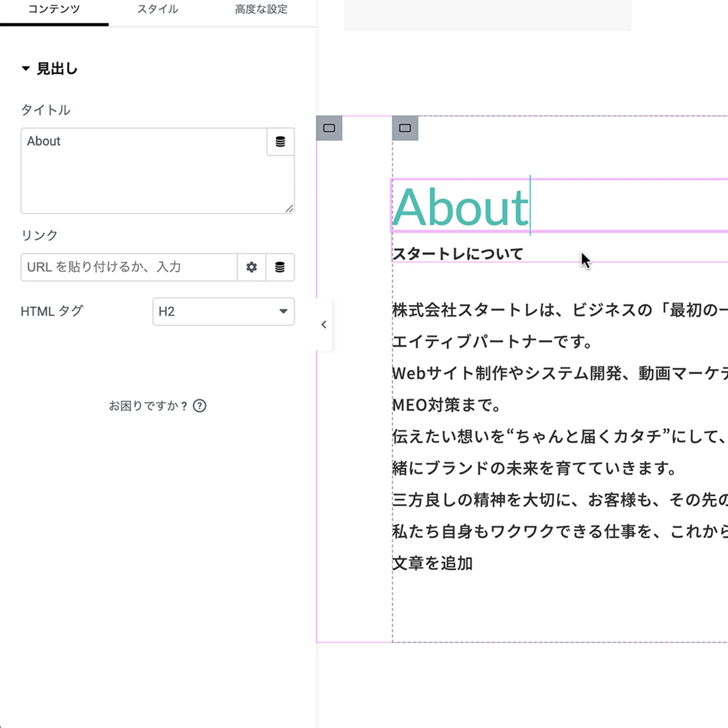This screenshot has width=728, height=728.
Task: Collapse the 見出し section
Action: coord(25,68)
